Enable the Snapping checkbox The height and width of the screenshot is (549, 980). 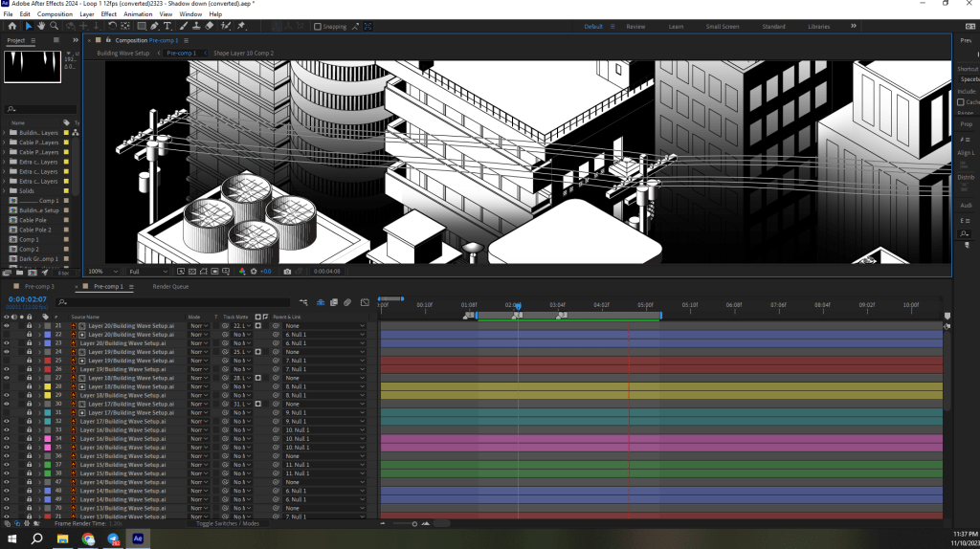coord(318,27)
